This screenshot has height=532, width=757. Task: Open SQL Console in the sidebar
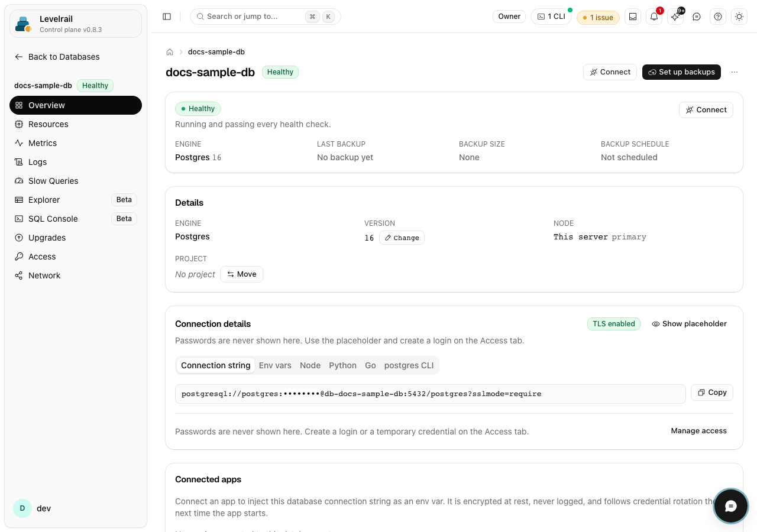coord(76,219)
